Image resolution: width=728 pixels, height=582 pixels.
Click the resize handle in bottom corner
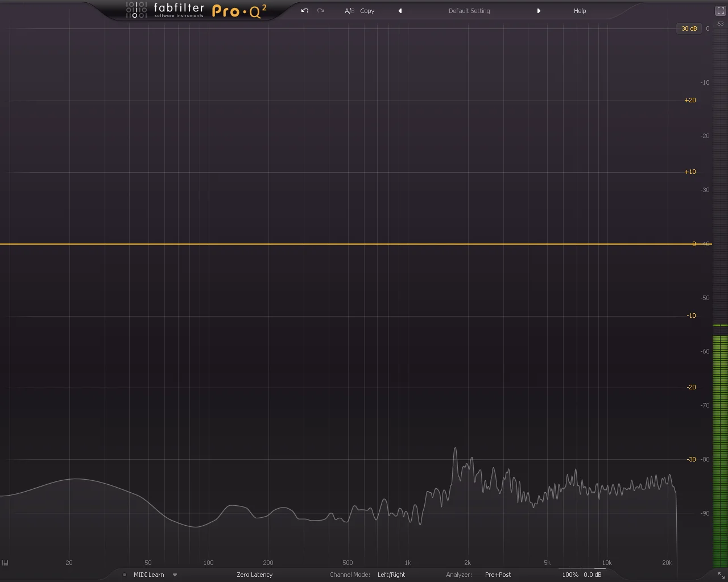tap(721, 575)
